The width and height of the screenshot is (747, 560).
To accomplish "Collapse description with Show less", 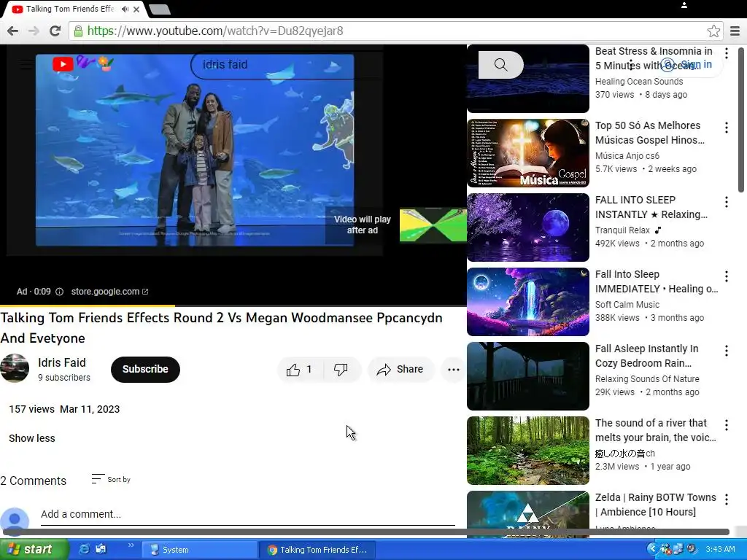I will point(32,438).
